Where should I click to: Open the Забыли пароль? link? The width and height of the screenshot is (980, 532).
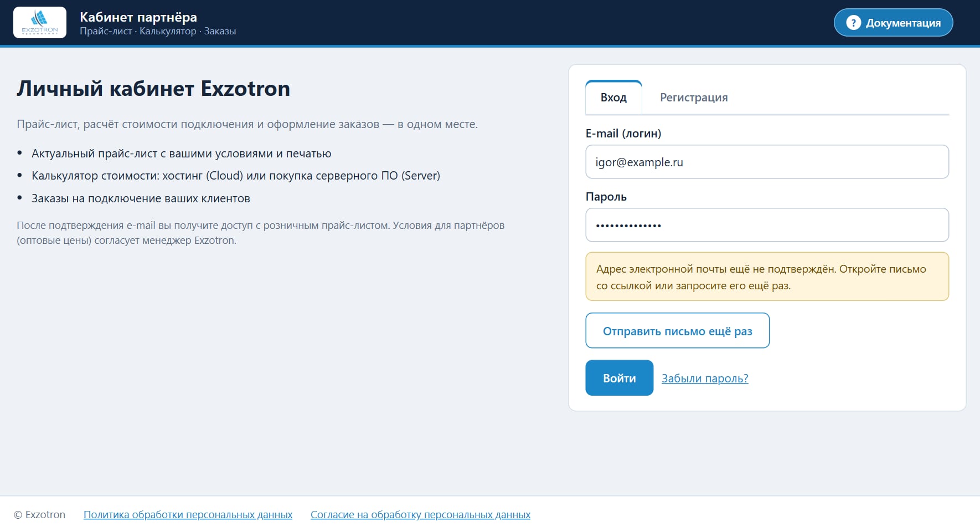(x=705, y=378)
